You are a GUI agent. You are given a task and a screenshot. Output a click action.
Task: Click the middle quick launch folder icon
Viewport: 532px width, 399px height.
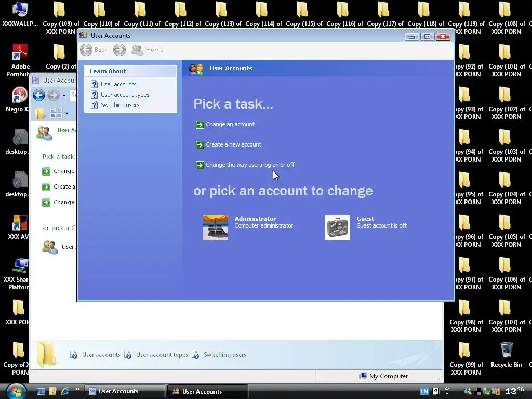coord(53,392)
